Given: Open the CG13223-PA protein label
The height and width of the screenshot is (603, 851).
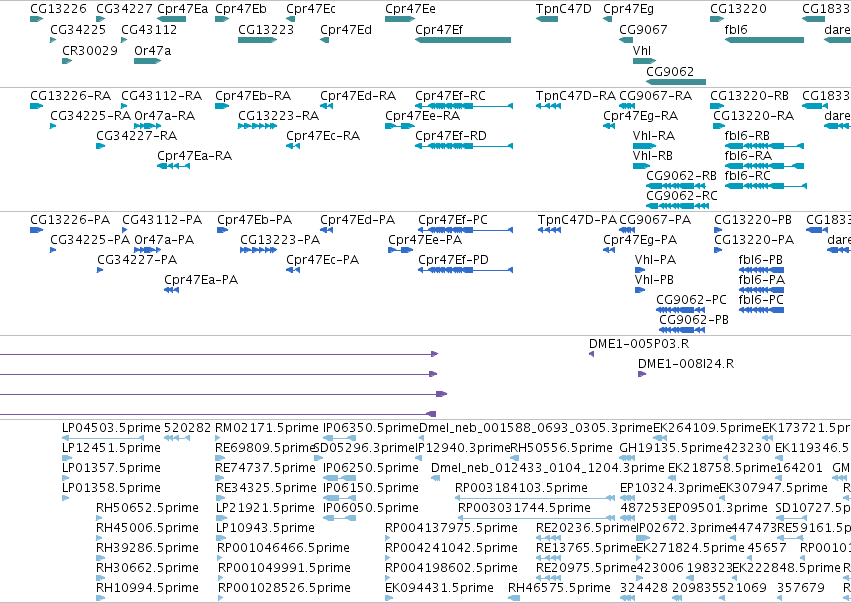Looking at the screenshot, I should [280, 240].
